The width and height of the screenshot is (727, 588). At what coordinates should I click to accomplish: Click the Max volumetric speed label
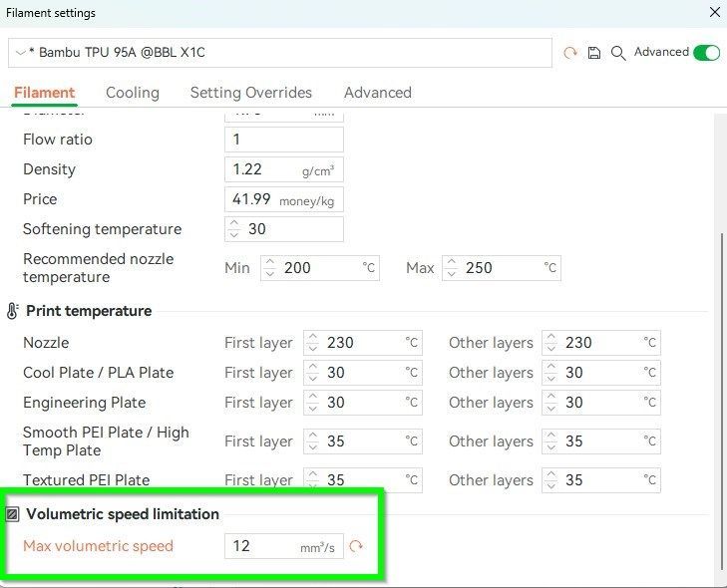(99, 546)
